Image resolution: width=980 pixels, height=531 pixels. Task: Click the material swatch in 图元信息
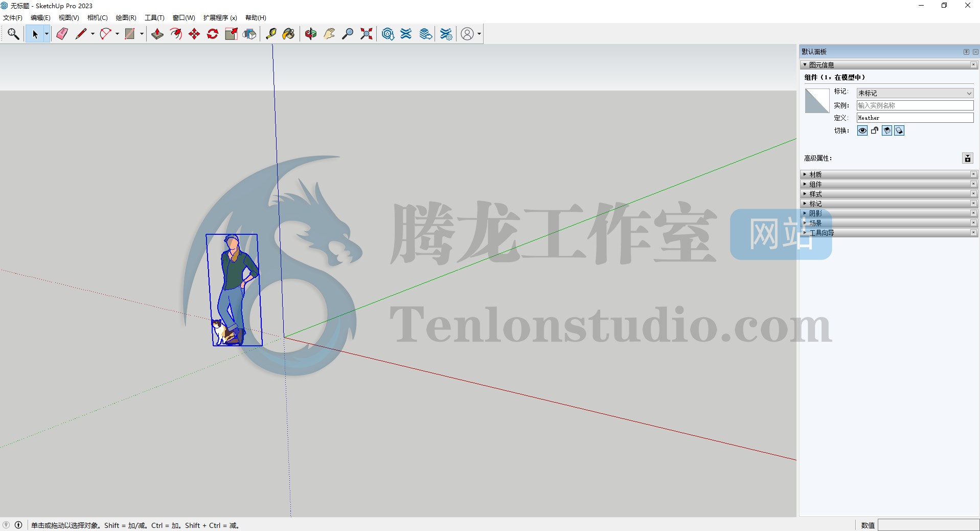(x=817, y=101)
